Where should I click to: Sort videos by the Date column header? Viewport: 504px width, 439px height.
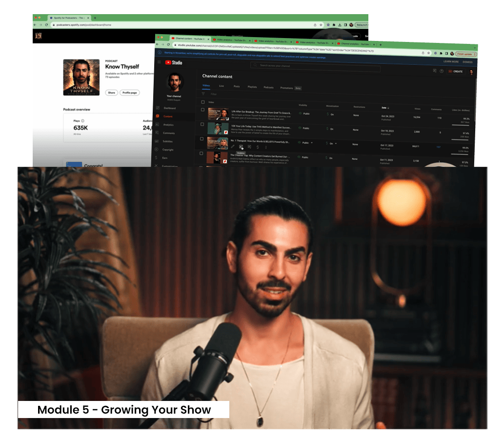click(385, 107)
